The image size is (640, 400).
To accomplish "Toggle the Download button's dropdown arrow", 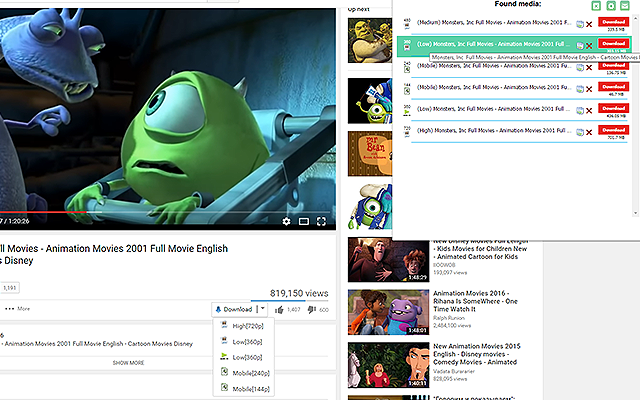I will point(262,309).
